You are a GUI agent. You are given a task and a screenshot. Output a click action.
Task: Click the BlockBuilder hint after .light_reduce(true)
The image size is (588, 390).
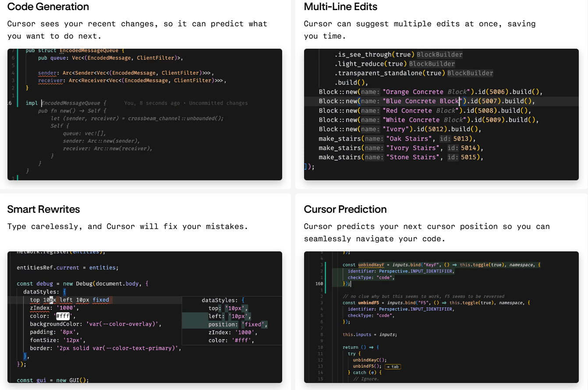pos(432,64)
